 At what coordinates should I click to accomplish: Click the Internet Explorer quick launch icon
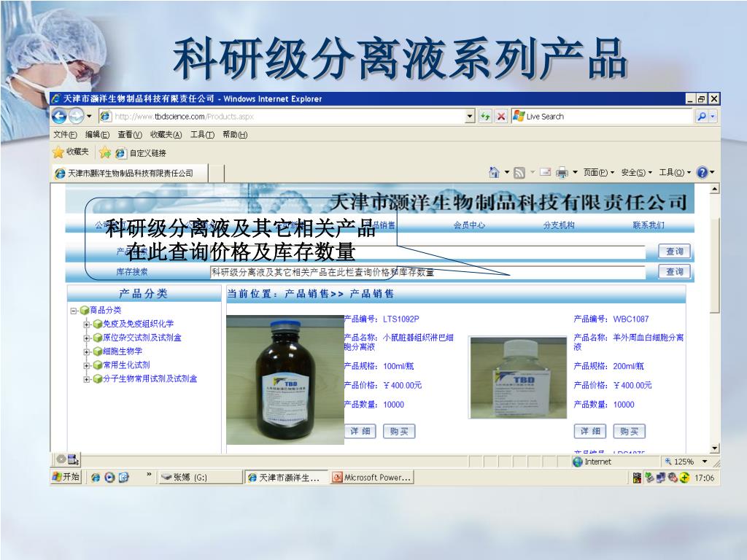click(96, 477)
